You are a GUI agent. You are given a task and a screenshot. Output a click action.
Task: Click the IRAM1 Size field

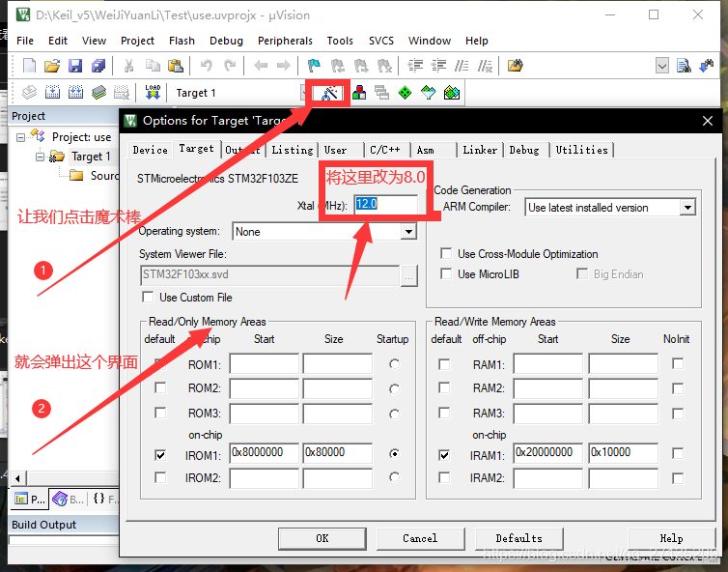623,452
